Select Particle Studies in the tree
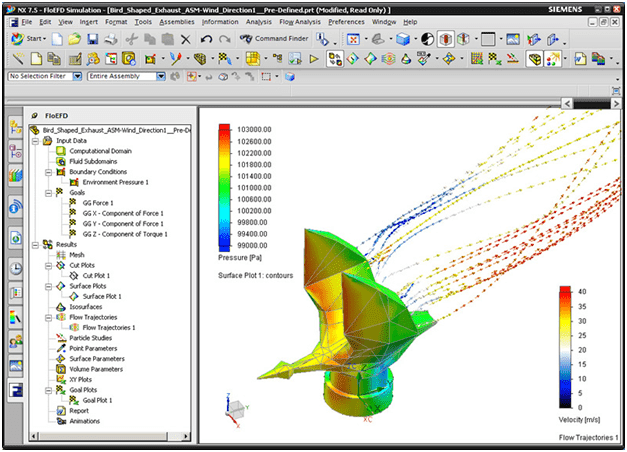The width and height of the screenshot is (627, 452). tap(91, 338)
